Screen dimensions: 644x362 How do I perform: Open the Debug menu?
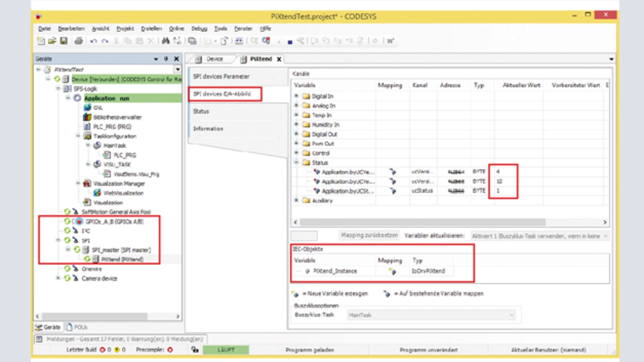[200, 29]
